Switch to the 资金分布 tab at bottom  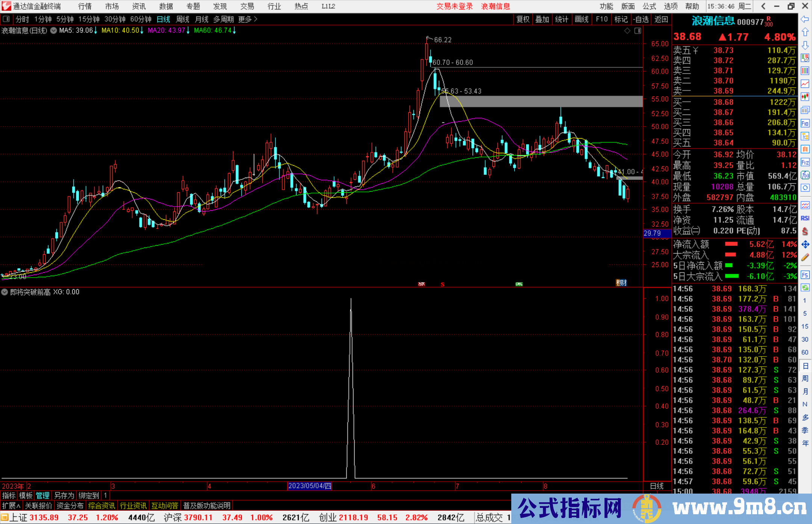point(69,505)
